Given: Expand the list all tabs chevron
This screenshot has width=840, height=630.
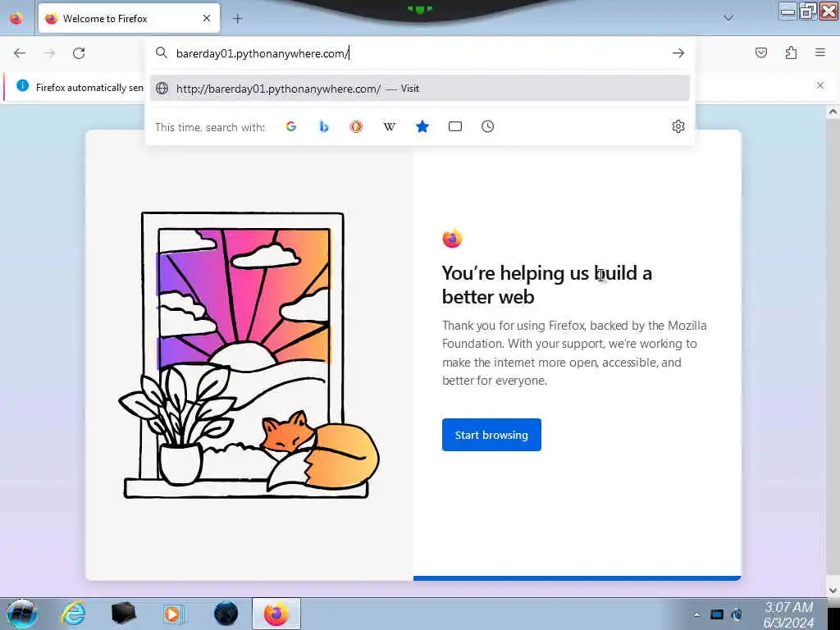Looking at the screenshot, I should pyautogui.click(x=728, y=18).
